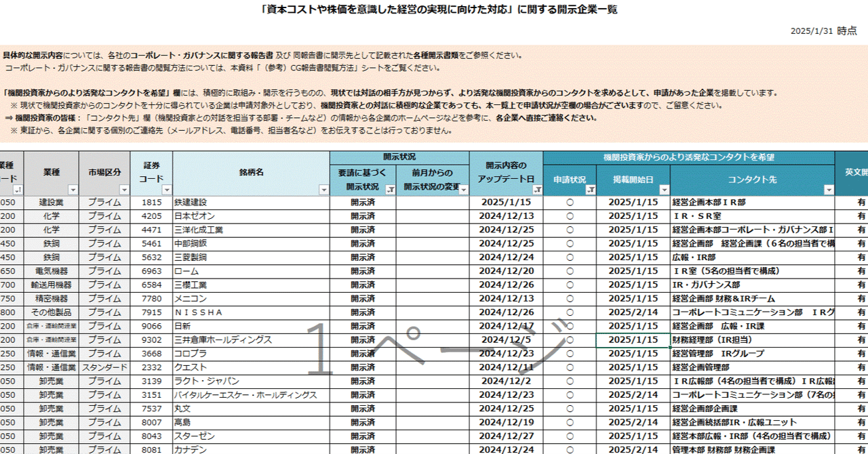
Task: Select contact cell ＩＲ・ＳＲ室
Action: click(753, 216)
